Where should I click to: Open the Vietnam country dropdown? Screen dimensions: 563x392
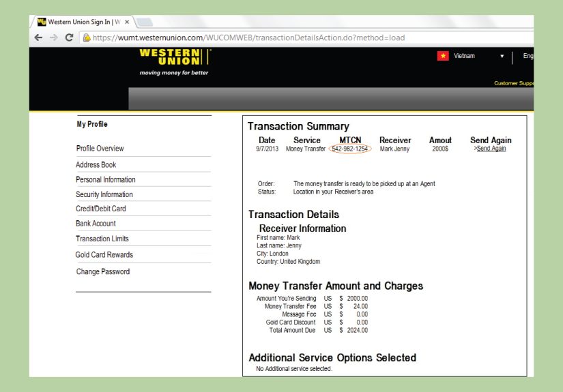[x=502, y=57]
